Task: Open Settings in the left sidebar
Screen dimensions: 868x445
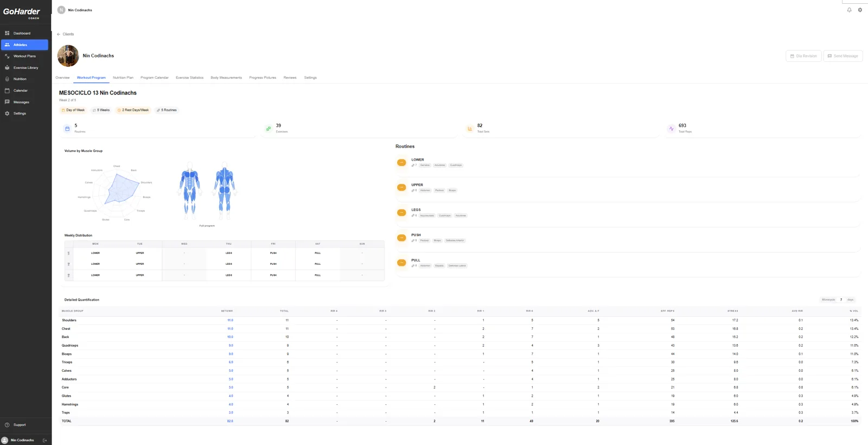Action: tap(24, 113)
